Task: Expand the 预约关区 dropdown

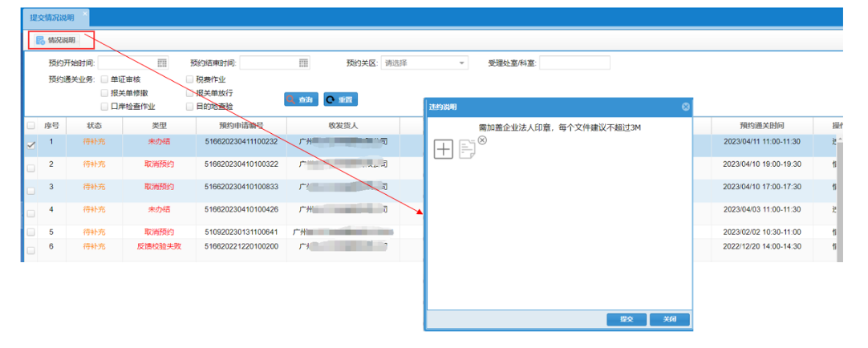Action: 462,63
